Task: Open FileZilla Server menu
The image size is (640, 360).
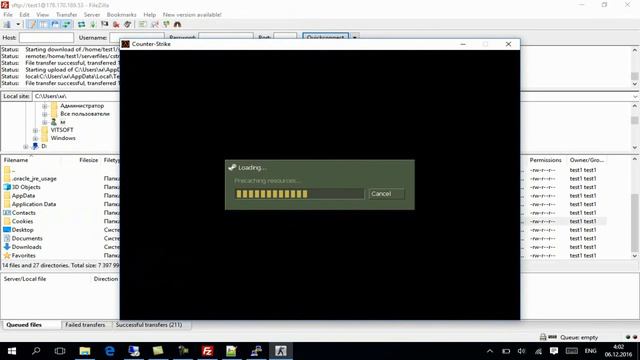Action: pos(92,14)
